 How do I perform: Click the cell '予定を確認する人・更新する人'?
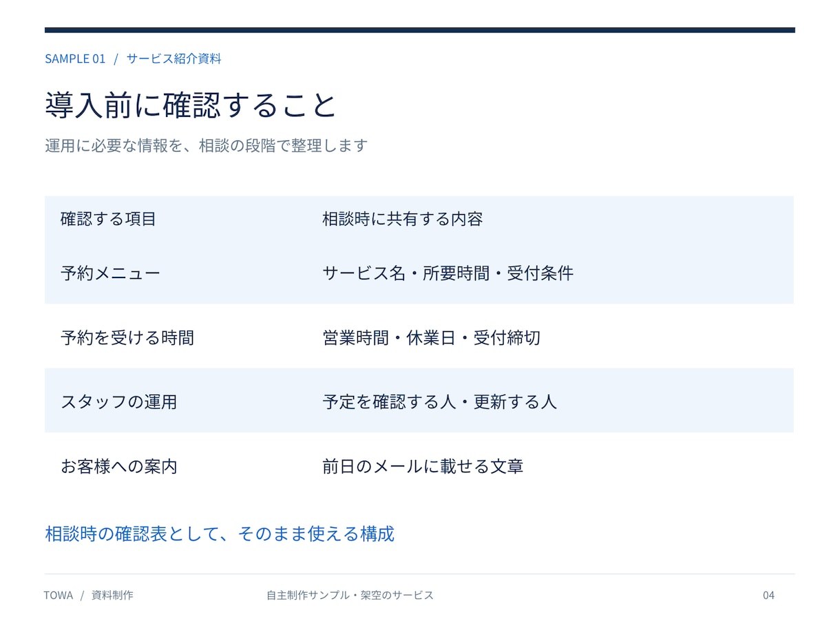[x=439, y=401]
